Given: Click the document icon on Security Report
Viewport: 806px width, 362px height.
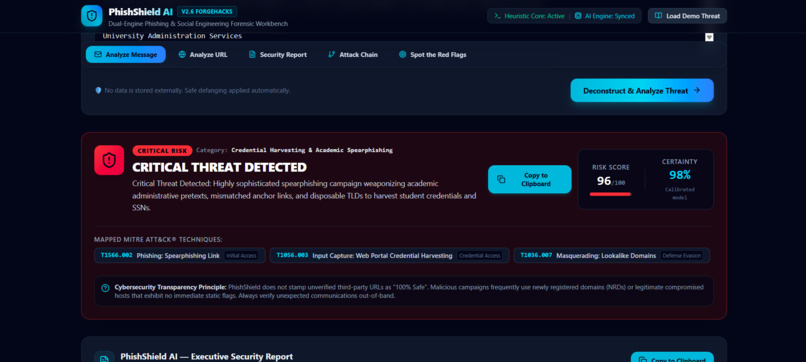Looking at the screenshot, I should [252, 55].
